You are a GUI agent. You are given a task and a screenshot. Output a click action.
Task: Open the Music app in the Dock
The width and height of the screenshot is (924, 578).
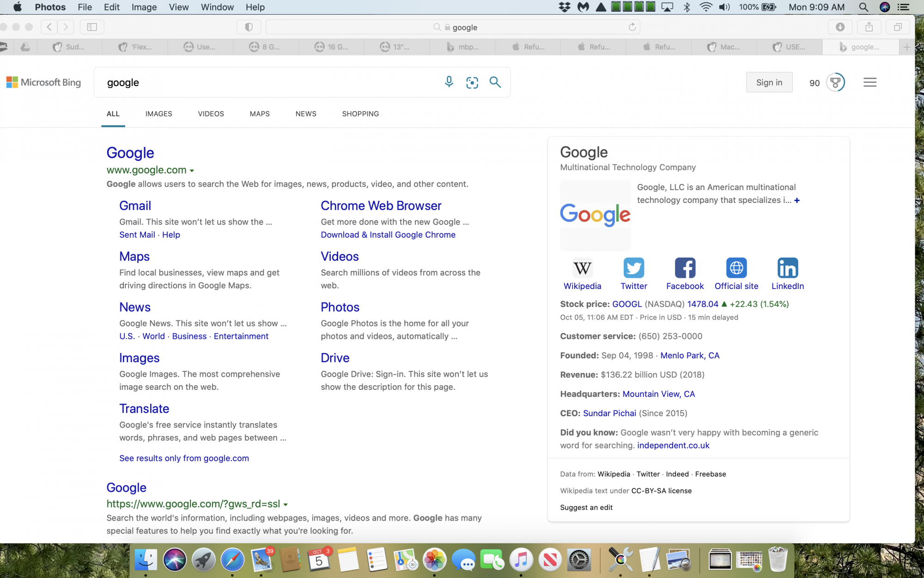pyautogui.click(x=521, y=560)
